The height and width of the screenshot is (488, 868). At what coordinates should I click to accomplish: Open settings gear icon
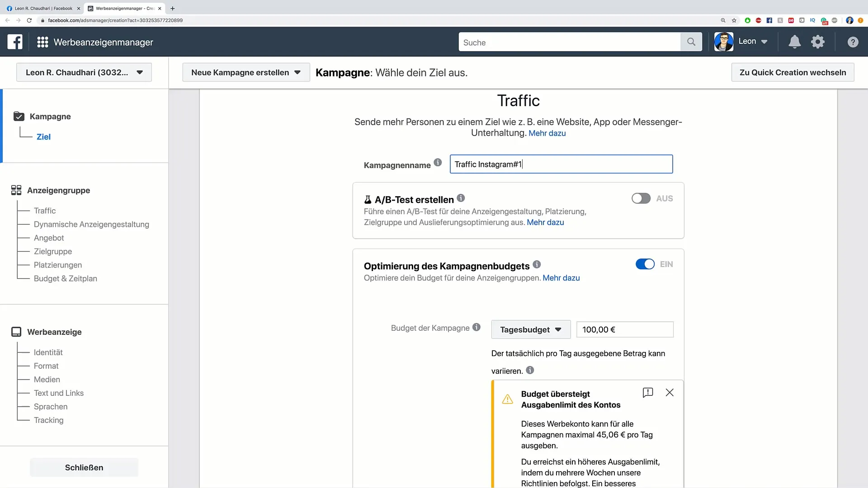818,42
